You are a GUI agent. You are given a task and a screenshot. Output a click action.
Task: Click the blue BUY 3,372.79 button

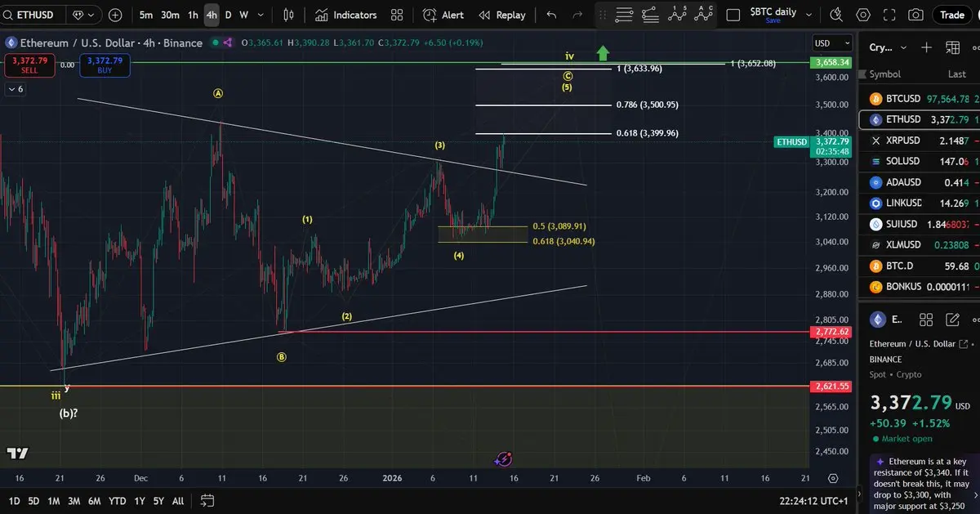click(x=105, y=65)
